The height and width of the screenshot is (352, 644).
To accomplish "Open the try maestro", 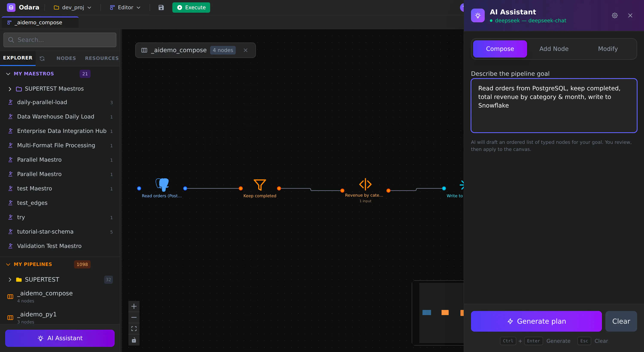I will 60,217.
